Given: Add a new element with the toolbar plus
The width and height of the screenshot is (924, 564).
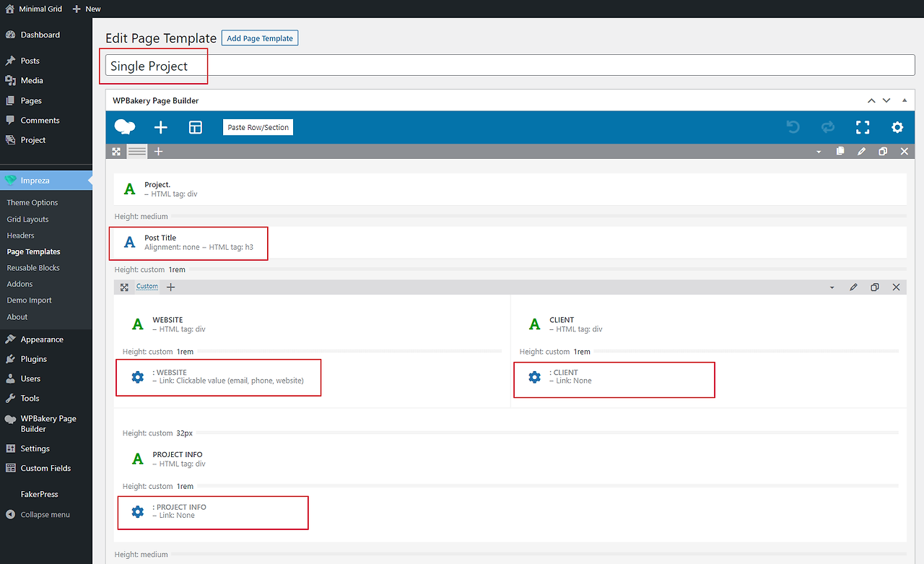Looking at the screenshot, I should [161, 127].
